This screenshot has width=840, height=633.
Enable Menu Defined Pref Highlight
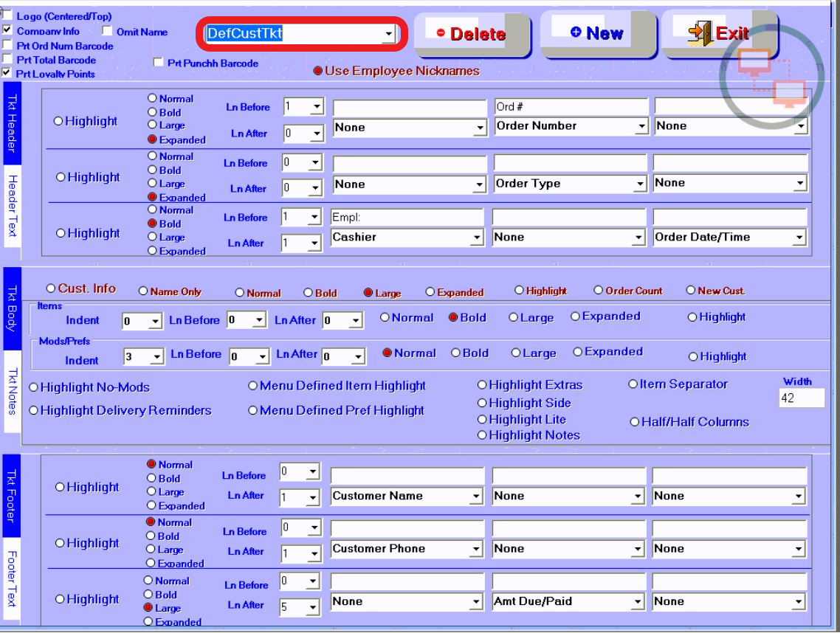[x=253, y=411]
